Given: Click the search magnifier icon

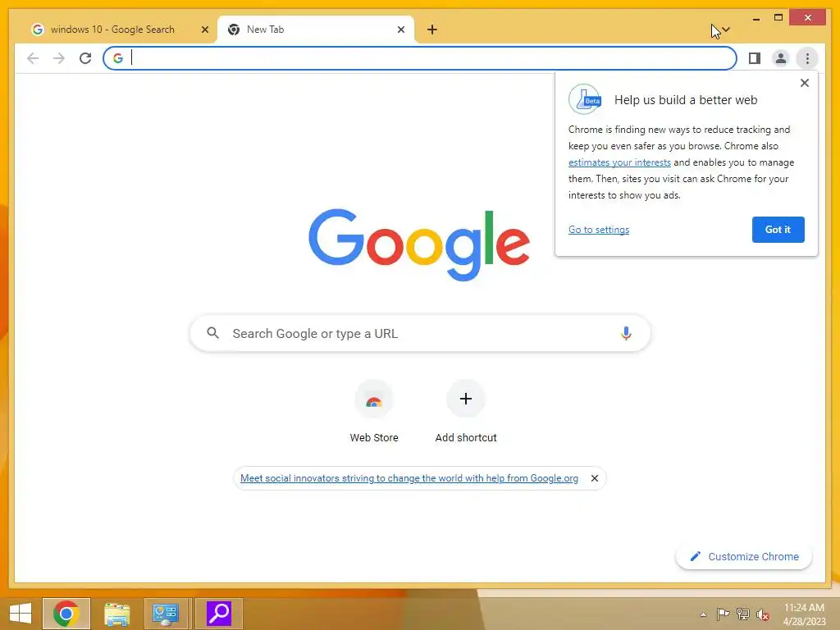Looking at the screenshot, I should [x=212, y=333].
